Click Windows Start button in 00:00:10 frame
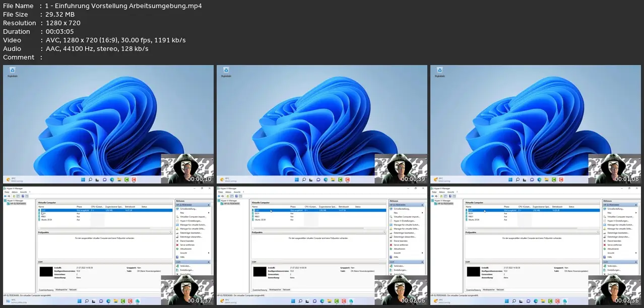This screenshot has height=308, width=644. [83, 179]
